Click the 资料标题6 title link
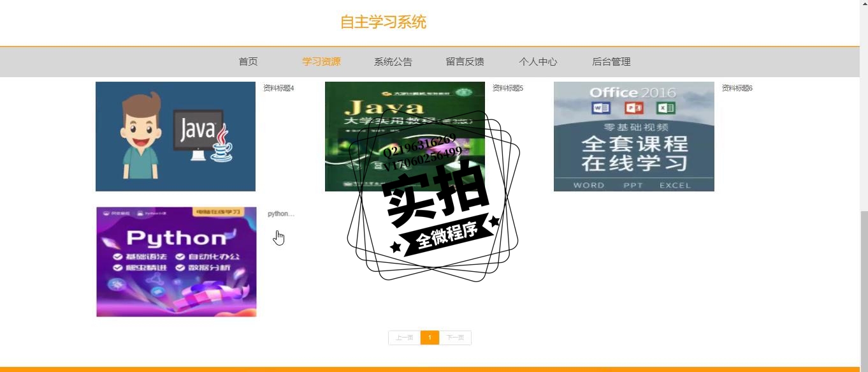This screenshot has width=868, height=372. coord(737,88)
